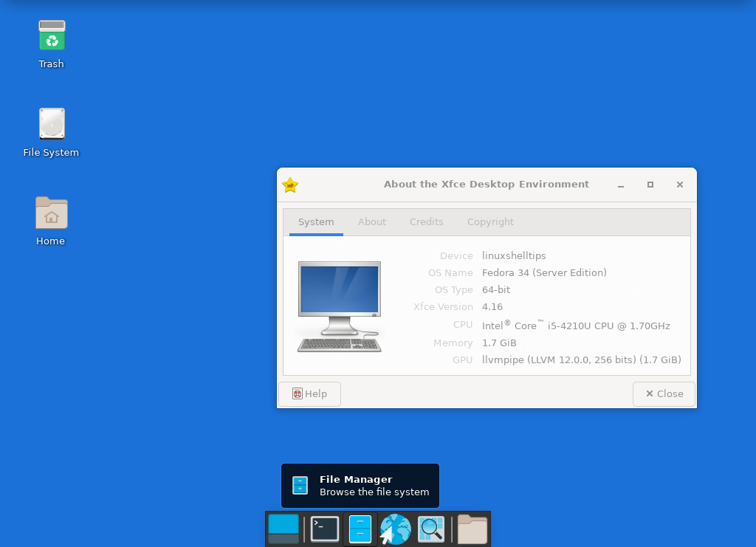The image size is (756, 547).
Task: Launch the Web Browser globe icon
Action: [x=396, y=529]
